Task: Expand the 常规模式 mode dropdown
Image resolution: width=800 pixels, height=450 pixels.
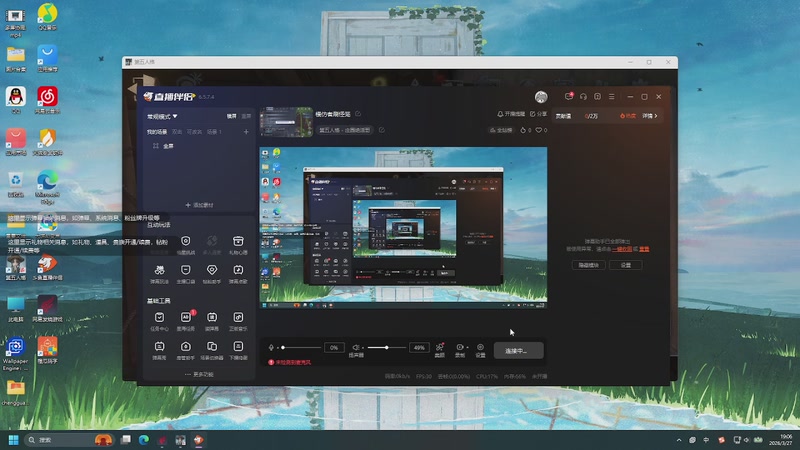Action: (x=162, y=117)
